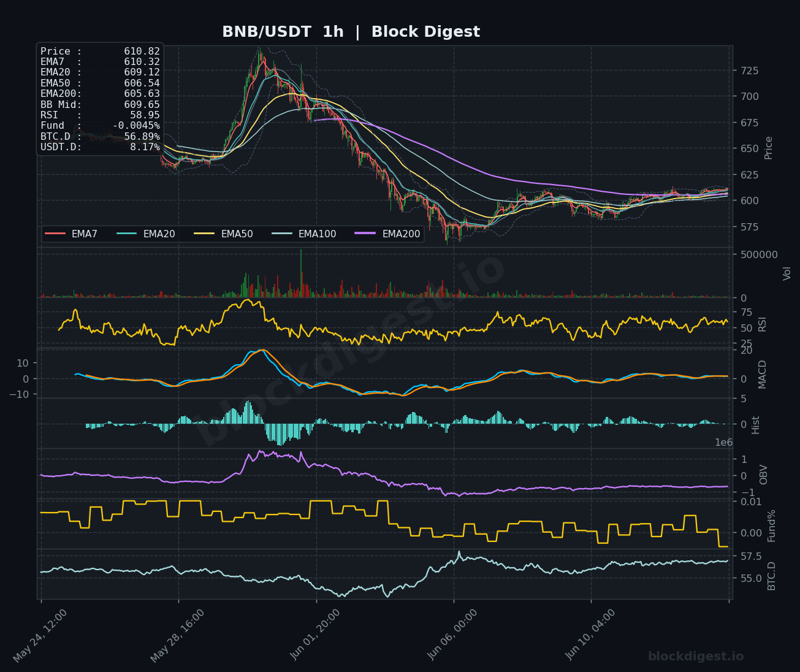Click the EMA50 yellow legend line swatch

click(205, 234)
